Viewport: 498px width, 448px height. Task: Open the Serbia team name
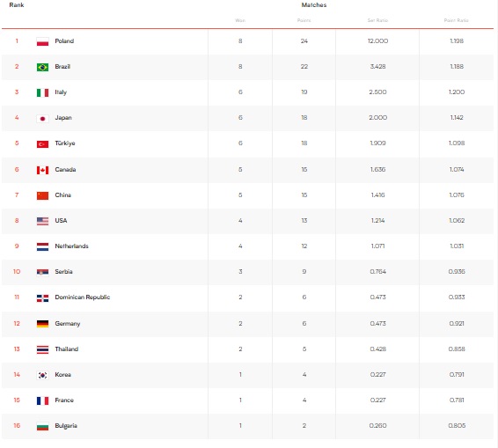coord(63,271)
